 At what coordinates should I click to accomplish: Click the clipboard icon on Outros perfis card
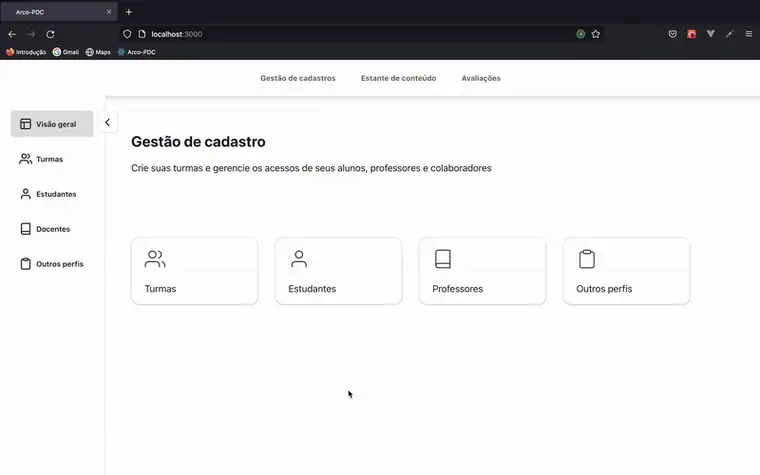[x=587, y=259]
